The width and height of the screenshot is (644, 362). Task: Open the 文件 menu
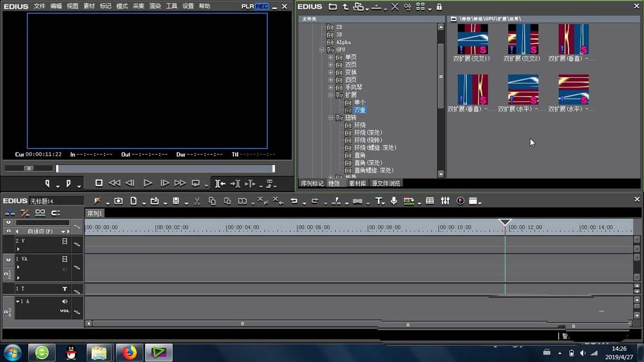(x=40, y=6)
